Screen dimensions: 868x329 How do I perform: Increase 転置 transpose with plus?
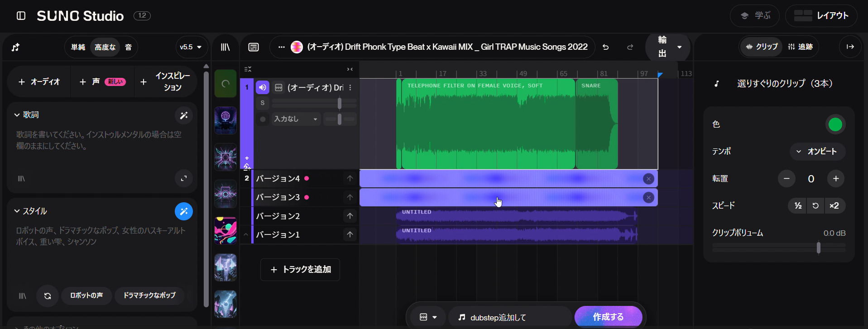pyautogui.click(x=836, y=179)
